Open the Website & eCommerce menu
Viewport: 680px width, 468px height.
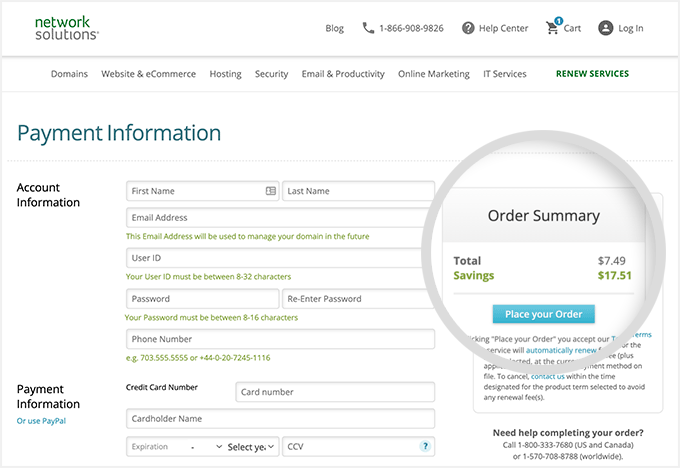coord(148,74)
